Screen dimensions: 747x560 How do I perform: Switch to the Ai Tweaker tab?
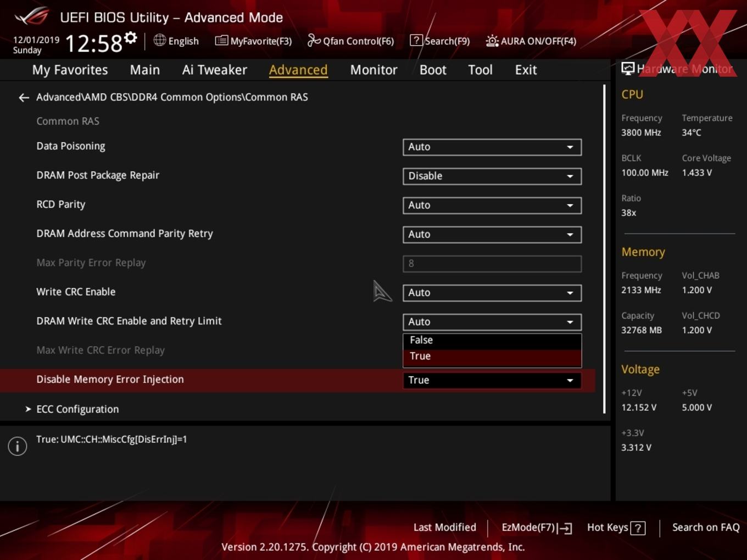tap(215, 70)
